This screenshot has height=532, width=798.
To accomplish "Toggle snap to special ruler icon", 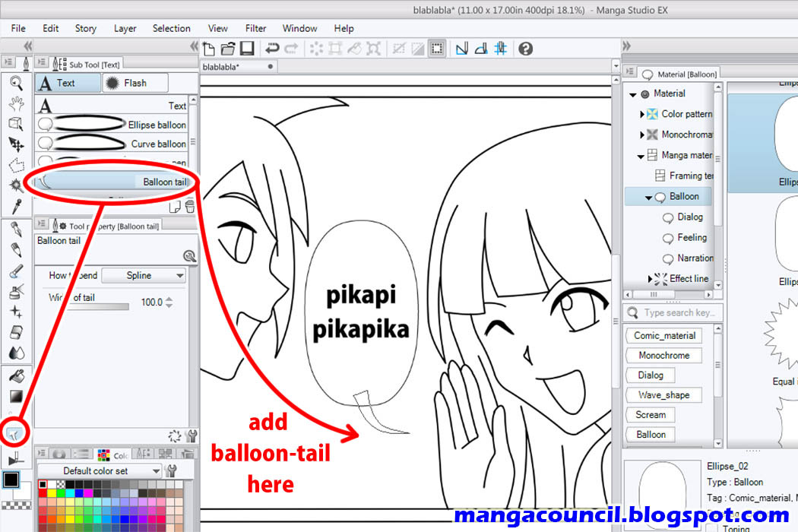I will [x=481, y=49].
